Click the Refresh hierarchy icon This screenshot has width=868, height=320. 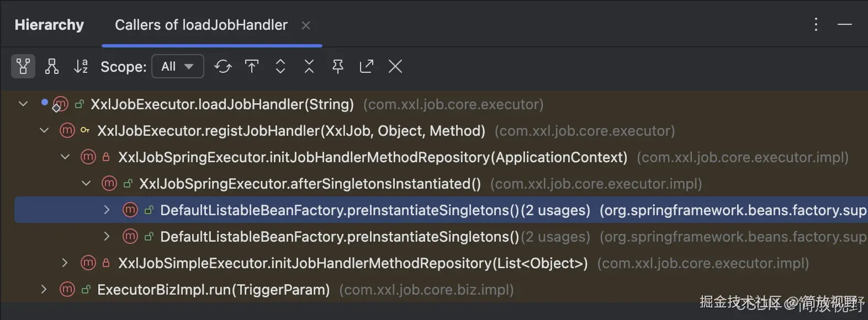click(x=223, y=67)
